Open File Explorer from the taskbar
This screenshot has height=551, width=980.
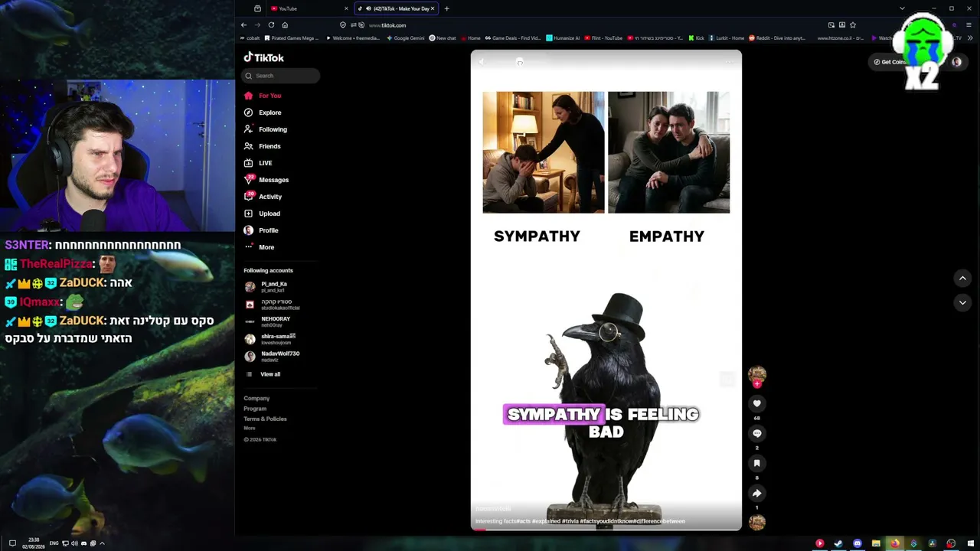pos(876,543)
